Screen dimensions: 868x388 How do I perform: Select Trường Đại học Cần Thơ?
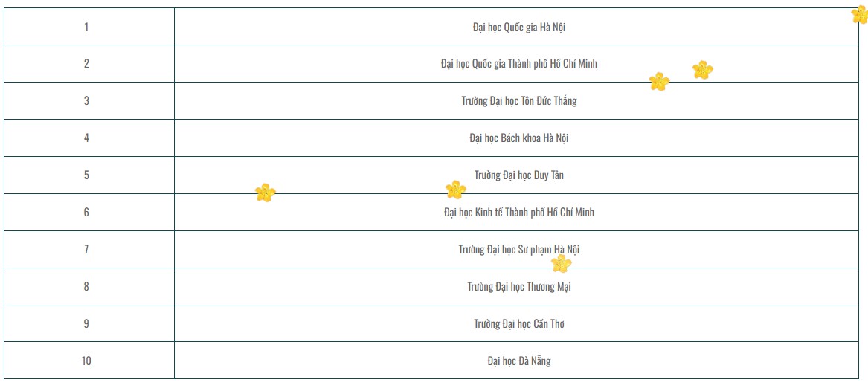518,324
